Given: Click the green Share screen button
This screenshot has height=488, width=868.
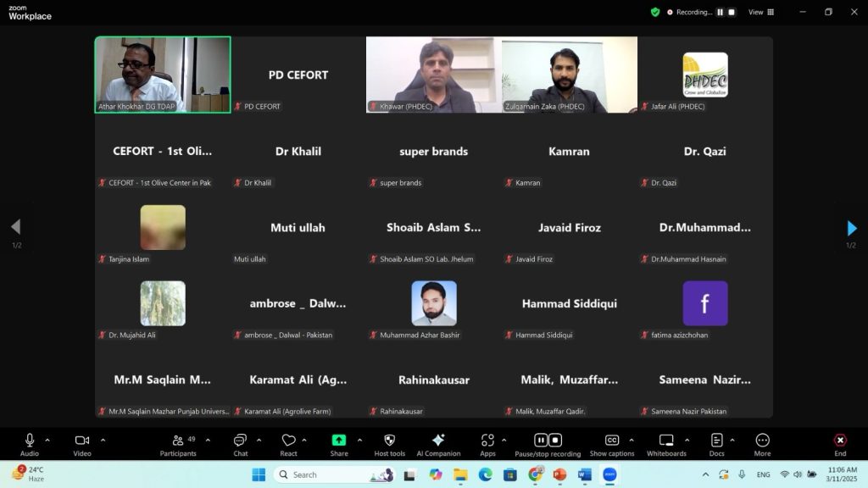Looking at the screenshot, I should point(338,441).
